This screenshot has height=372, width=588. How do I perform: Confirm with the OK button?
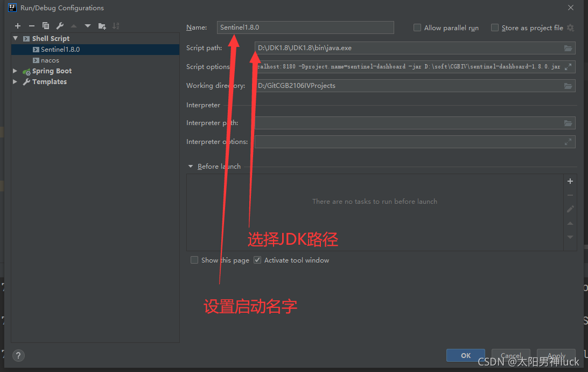465,355
